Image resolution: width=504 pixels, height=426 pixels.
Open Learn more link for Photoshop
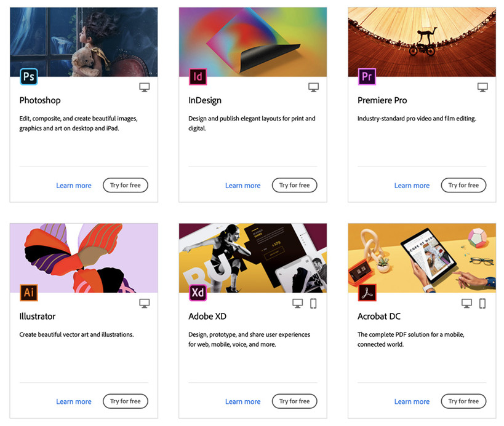(74, 186)
